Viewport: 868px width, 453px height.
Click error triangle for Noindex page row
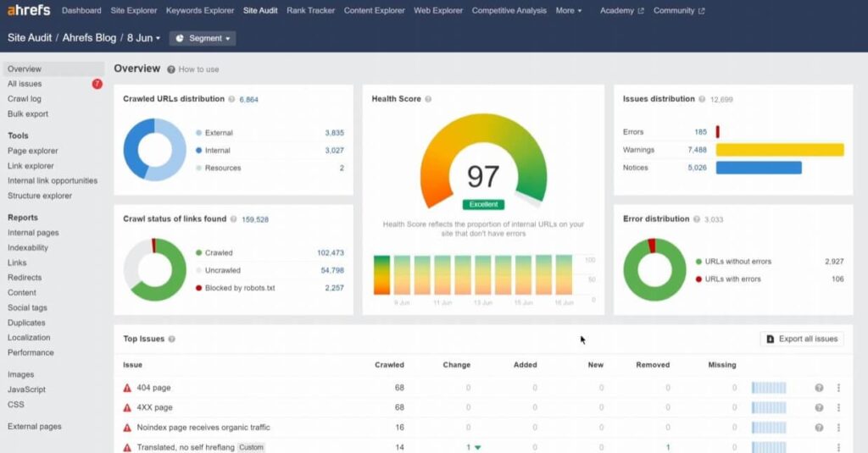[x=127, y=428]
